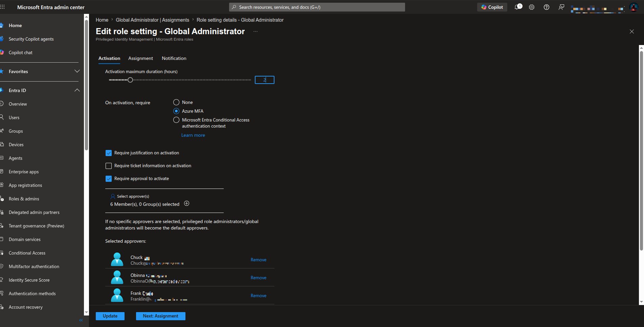Click the add approver plus icon

click(x=186, y=203)
